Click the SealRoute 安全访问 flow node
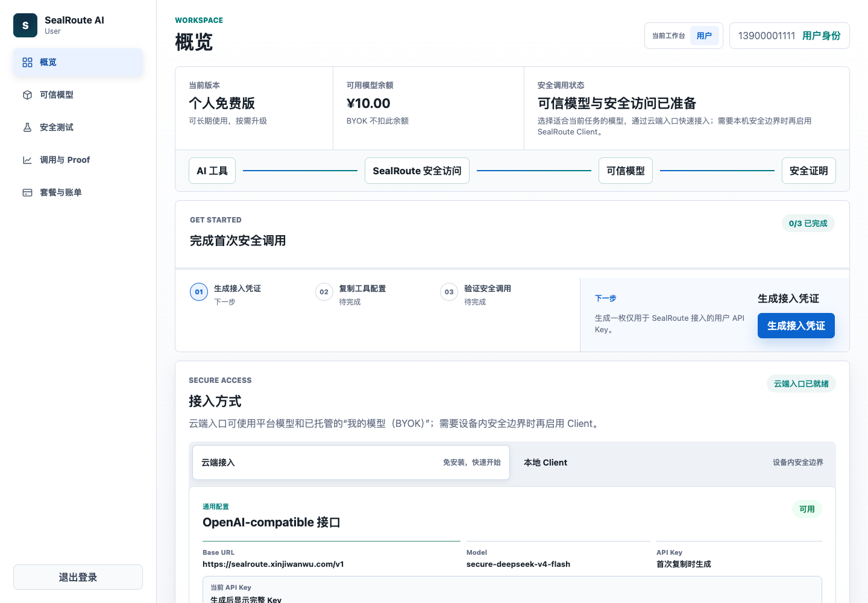The height and width of the screenshot is (603, 868). (x=417, y=171)
